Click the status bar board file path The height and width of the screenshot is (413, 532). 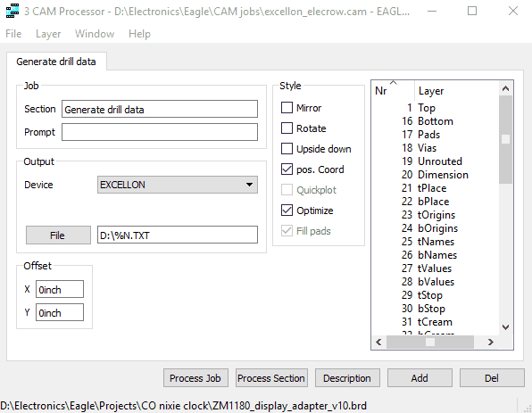(x=184, y=406)
